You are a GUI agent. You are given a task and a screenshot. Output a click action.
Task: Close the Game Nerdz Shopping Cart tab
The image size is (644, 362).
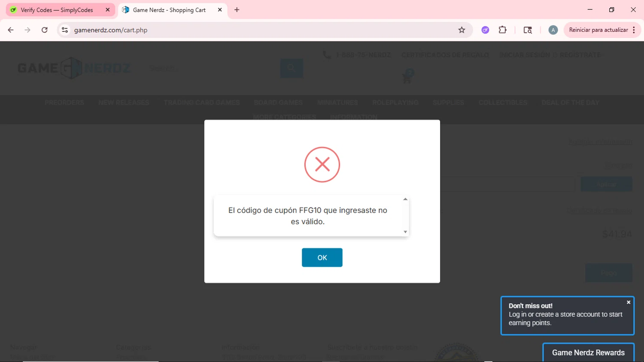(220, 10)
